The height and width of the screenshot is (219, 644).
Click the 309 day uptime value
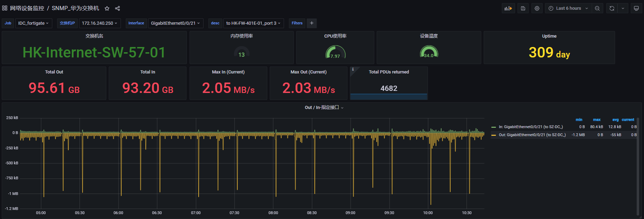tap(549, 53)
